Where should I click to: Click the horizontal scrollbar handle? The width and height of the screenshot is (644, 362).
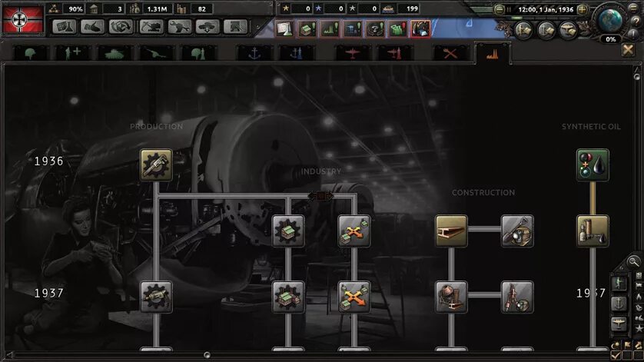207,354
